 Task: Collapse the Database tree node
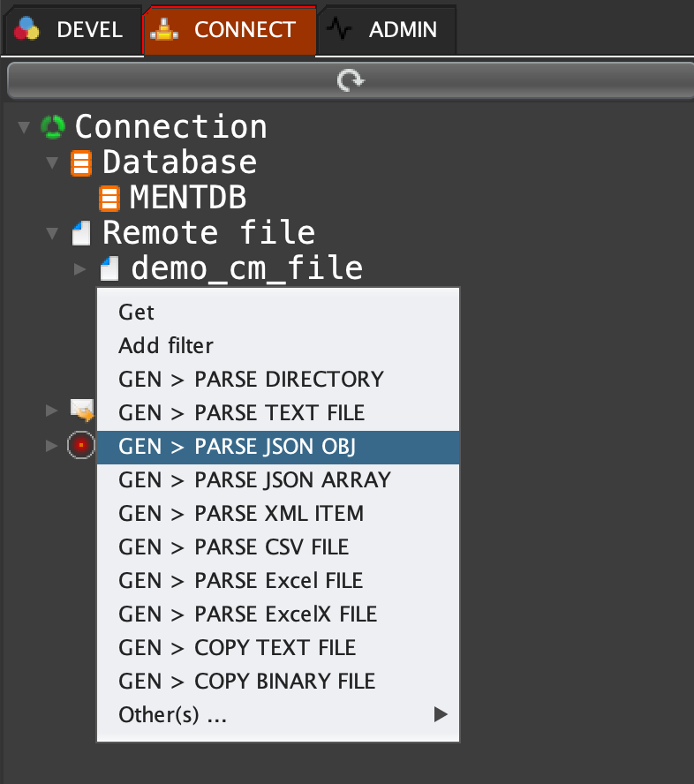[x=53, y=163]
